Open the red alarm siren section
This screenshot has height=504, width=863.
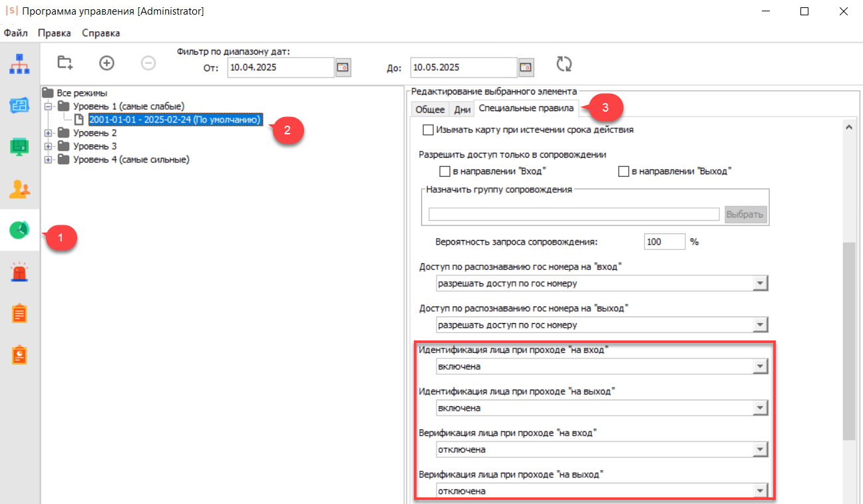click(19, 271)
